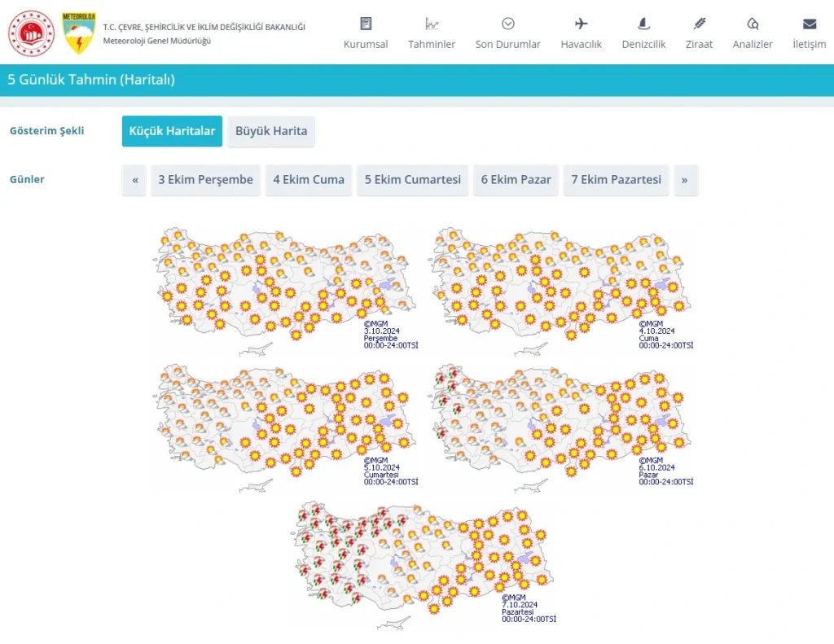Screen dimensions: 834x644
Task: Select the Havacılık airplane icon
Action: (581, 24)
